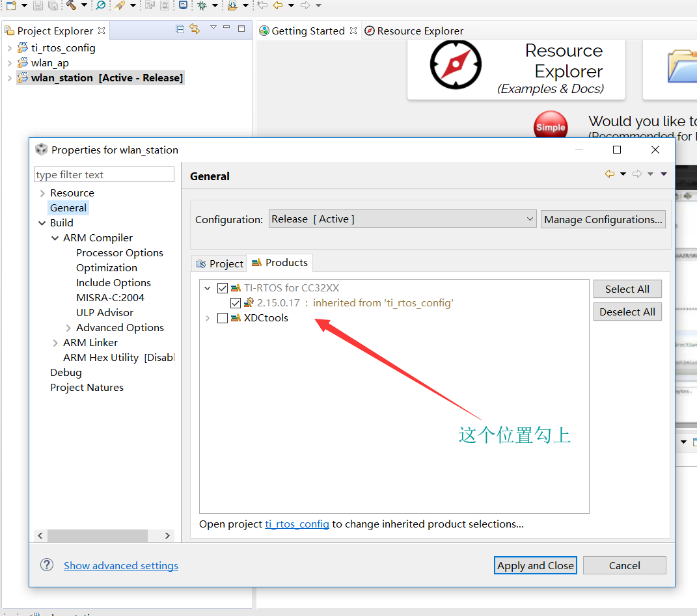Collapse the ARM Compiler node
The image size is (697, 616).
tap(55, 238)
